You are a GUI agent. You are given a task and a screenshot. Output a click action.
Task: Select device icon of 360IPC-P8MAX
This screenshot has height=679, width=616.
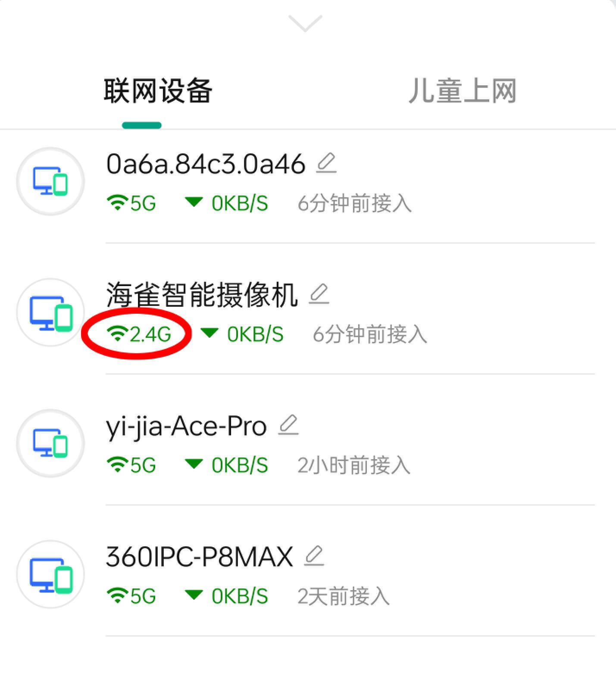coord(50,574)
